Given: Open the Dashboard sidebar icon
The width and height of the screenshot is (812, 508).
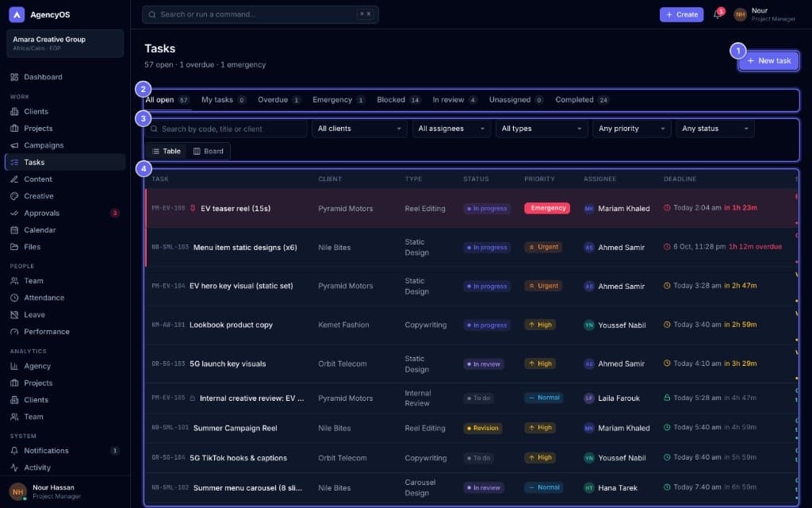Looking at the screenshot, I should point(14,77).
